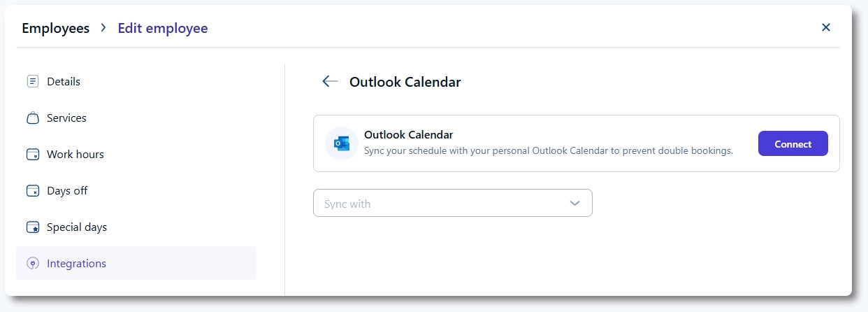This screenshot has height=312, width=868.
Task: Click the Special days star calendar icon
Action: tap(32, 227)
